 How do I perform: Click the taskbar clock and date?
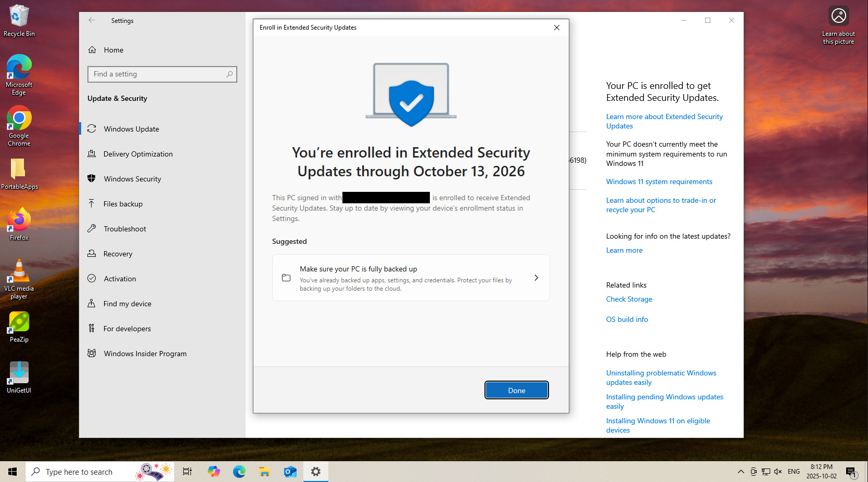tap(821, 472)
